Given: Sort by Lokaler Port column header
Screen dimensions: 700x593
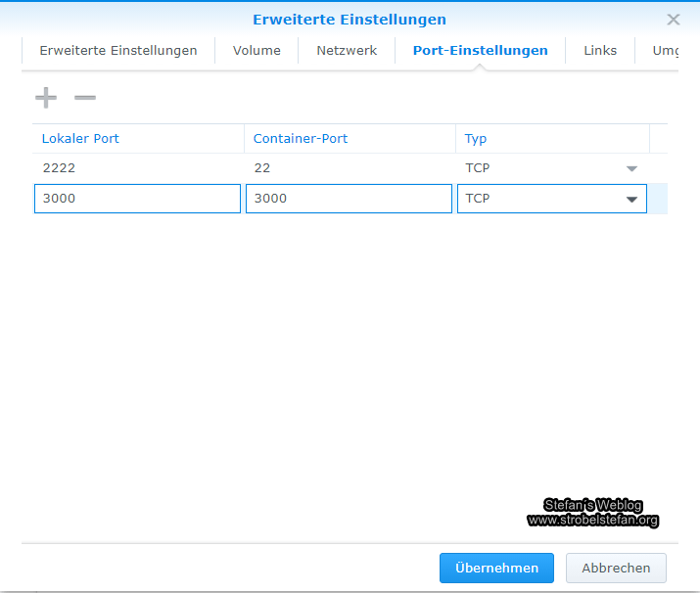Looking at the screenshot, I should pos(138,139).
